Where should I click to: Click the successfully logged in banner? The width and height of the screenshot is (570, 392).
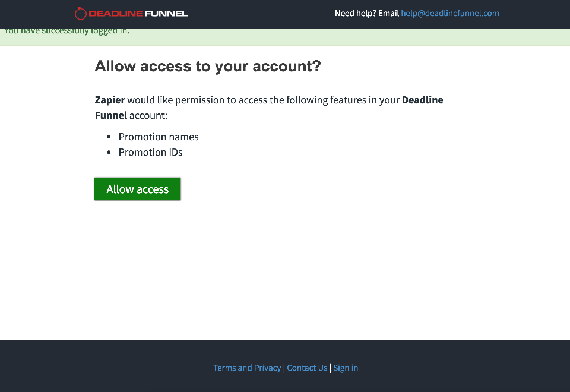point(285,37)
